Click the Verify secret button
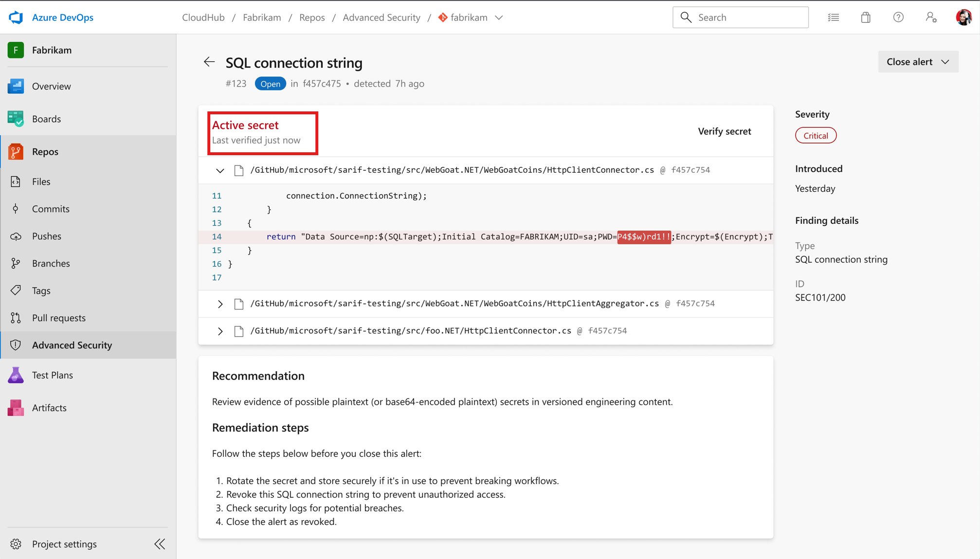 pyautogui.click(x=725, y=131)
